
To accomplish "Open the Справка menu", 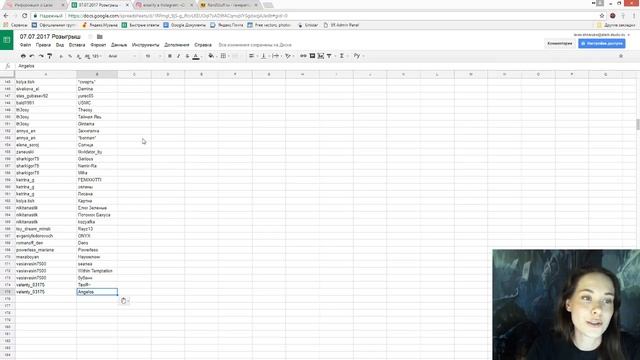I will coord(203,45).
